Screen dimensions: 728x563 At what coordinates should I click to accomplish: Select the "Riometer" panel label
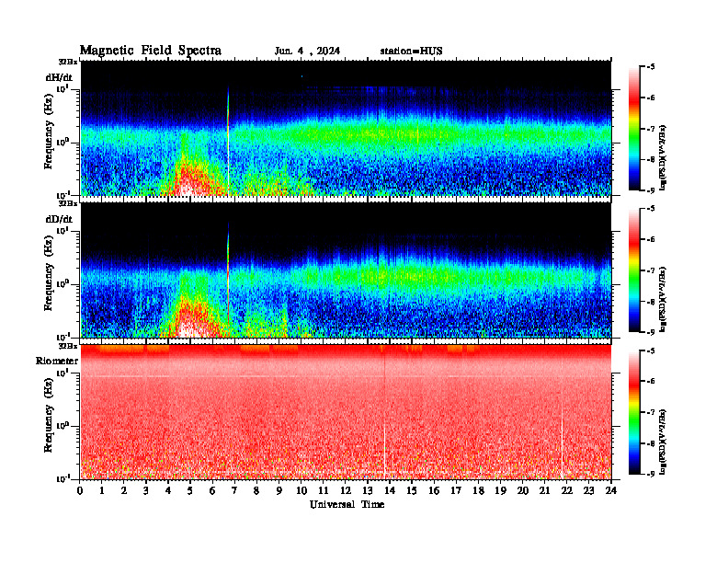(x=57, y=361)
